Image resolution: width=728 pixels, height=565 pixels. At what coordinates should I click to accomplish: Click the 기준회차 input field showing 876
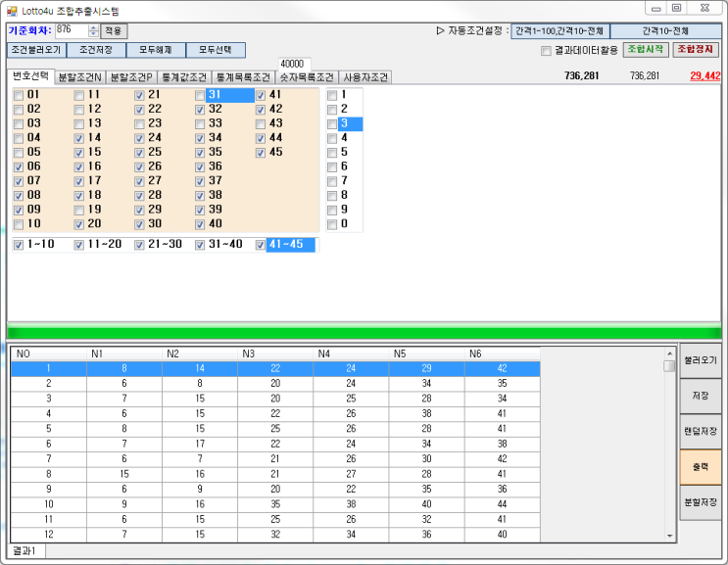(x=72, y=31)
